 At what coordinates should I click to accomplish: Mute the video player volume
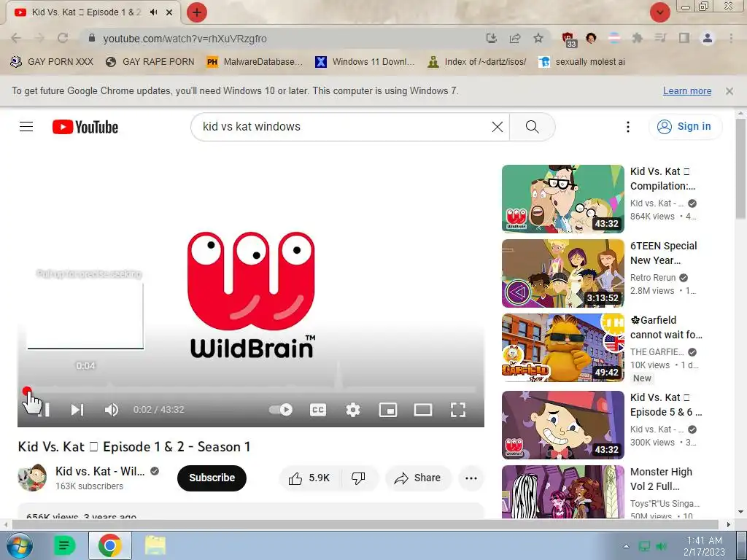pos(111,410)
